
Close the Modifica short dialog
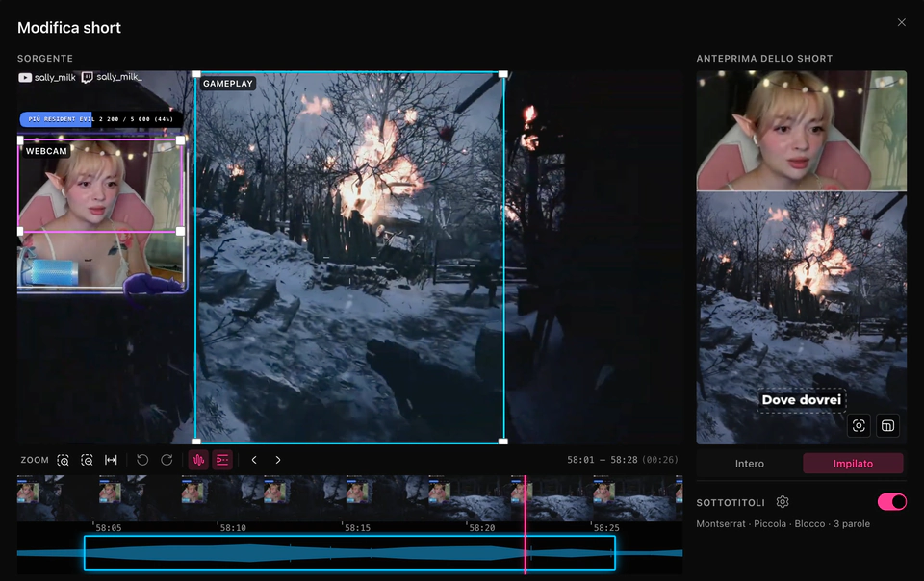point(902,22)
